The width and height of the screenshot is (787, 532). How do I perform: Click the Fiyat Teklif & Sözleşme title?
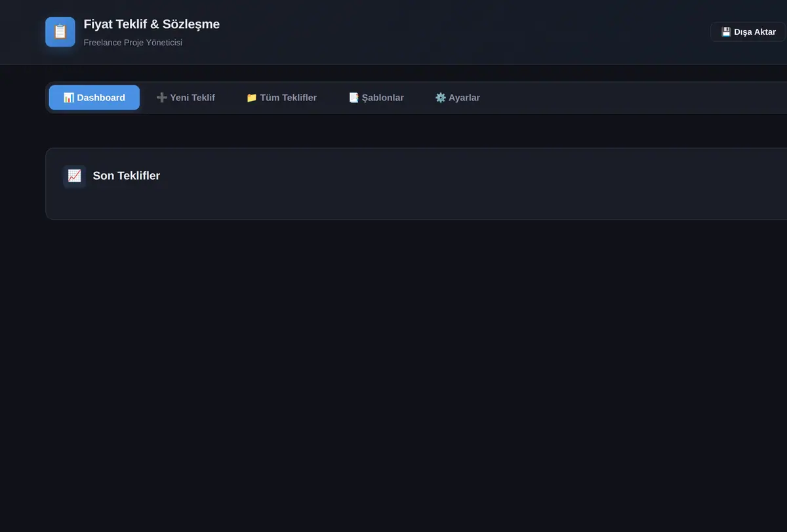click(151, 24)
